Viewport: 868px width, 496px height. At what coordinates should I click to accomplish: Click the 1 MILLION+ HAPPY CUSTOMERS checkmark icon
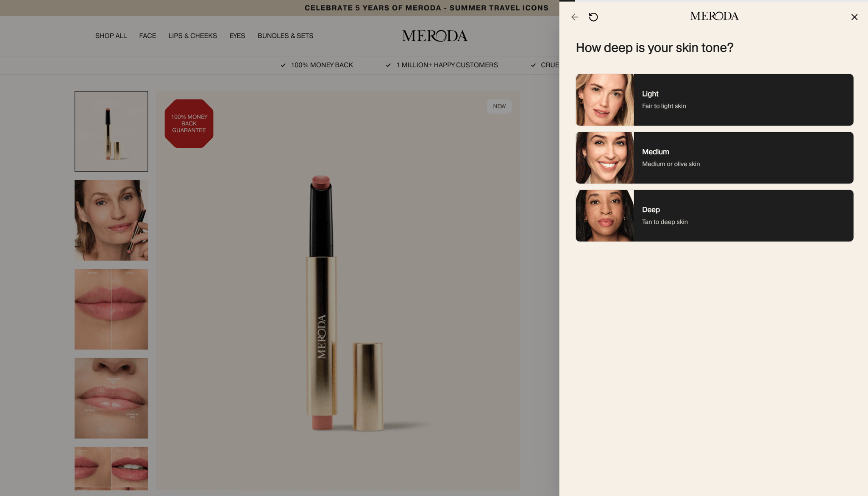coord(388,65)
